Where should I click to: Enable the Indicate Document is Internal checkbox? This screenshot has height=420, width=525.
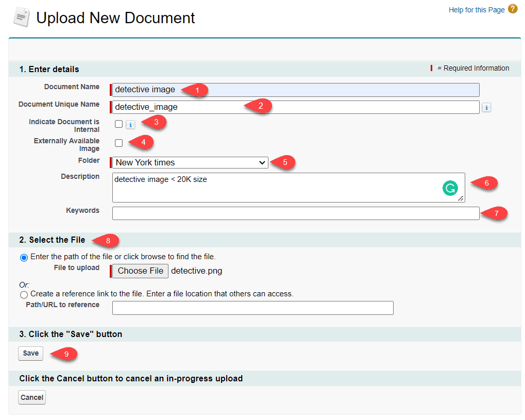coord(118,124)
